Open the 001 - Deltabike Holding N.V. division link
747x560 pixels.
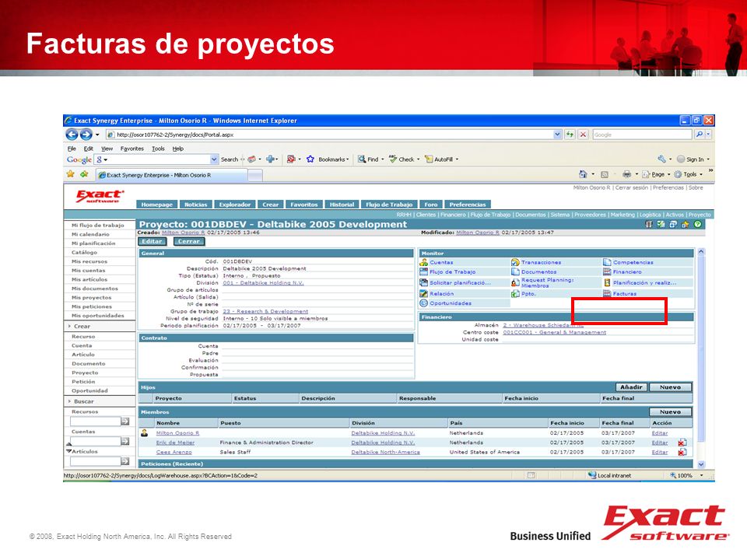click(x=263, y=283)
